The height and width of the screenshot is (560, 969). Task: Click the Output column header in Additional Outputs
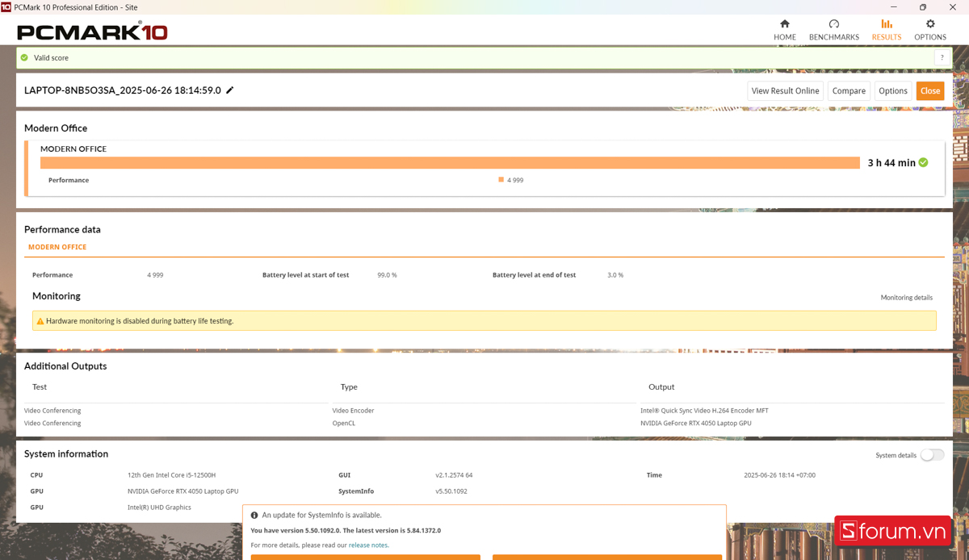coord(661,387)
